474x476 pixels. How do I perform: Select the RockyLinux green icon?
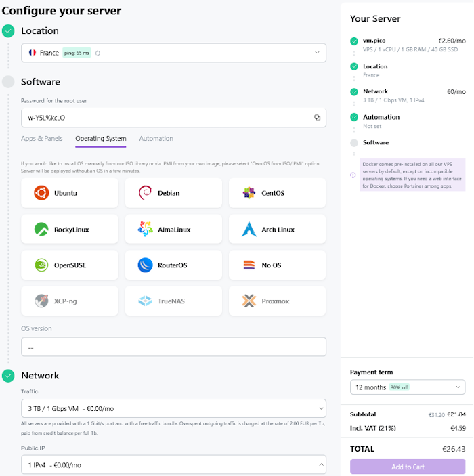pos(41,230)
